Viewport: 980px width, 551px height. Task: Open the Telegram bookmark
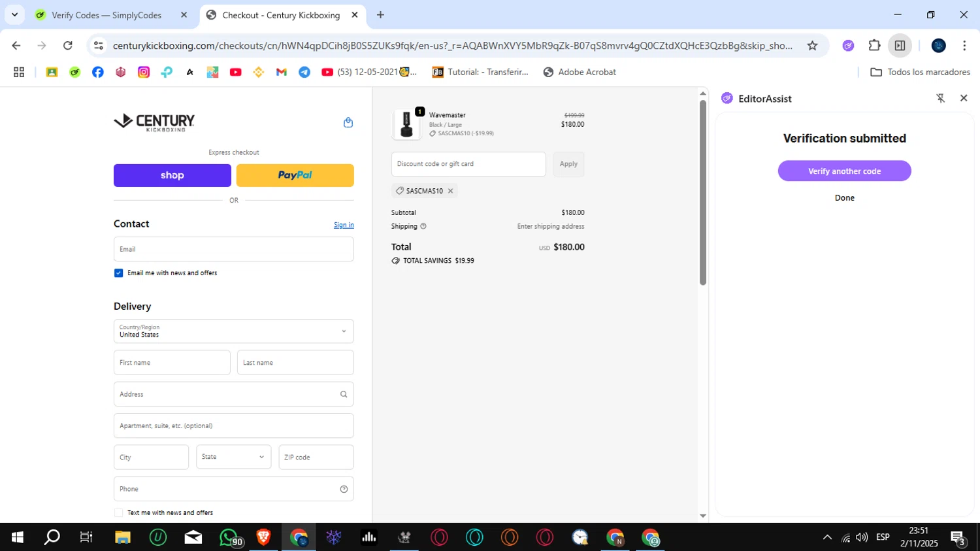[304, 72]
